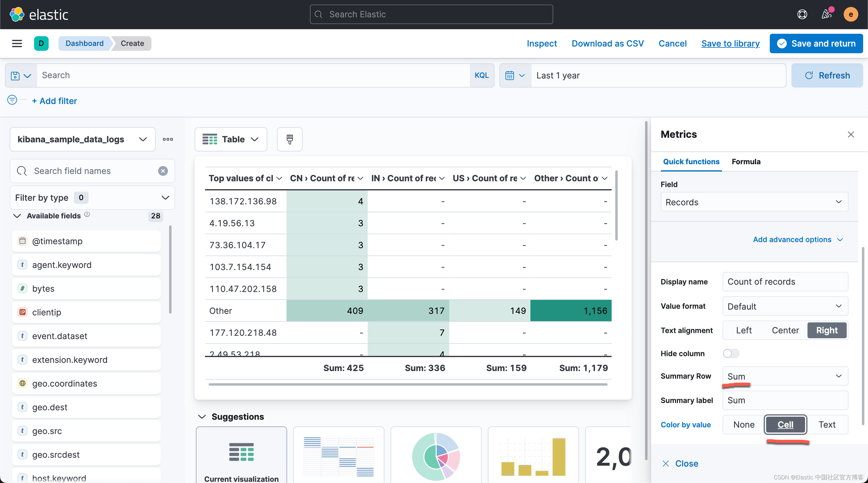Switch to the Formula tab
The height and width of the screenshot is (483, 868).
[746, 162]
